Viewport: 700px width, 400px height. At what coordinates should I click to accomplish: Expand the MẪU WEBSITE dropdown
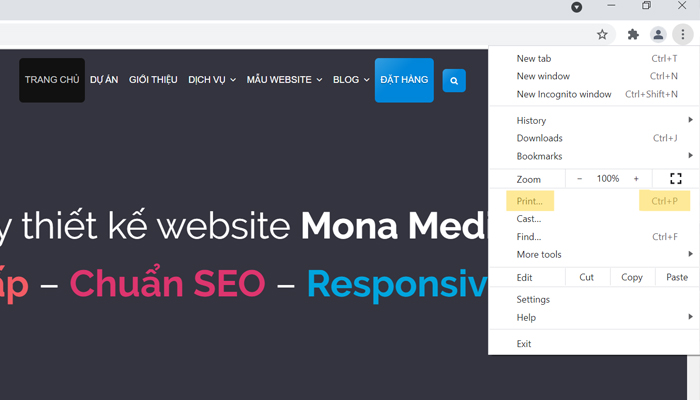coord(284,80)
